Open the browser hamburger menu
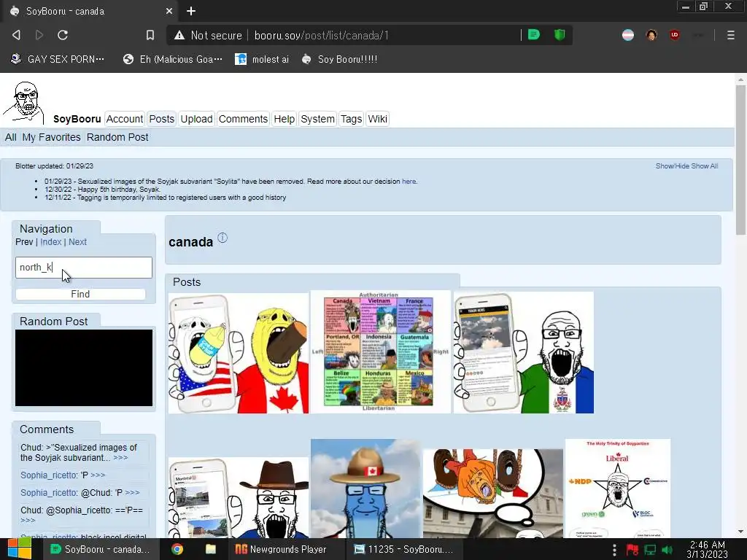The image size is (747, 560). [x=731, y=35]
